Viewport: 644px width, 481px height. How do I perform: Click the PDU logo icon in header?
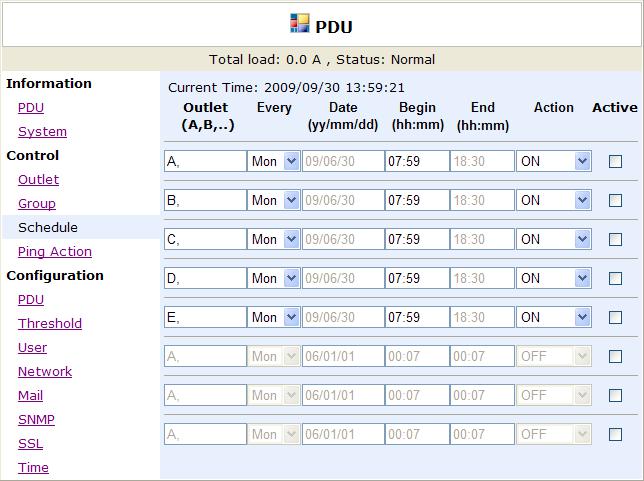(299, 23)
